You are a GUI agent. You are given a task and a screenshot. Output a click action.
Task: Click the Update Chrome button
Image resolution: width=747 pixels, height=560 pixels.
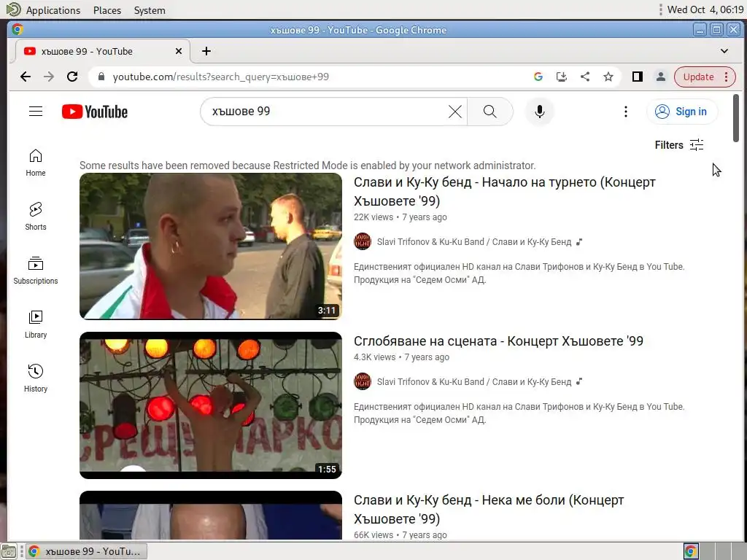705,77
